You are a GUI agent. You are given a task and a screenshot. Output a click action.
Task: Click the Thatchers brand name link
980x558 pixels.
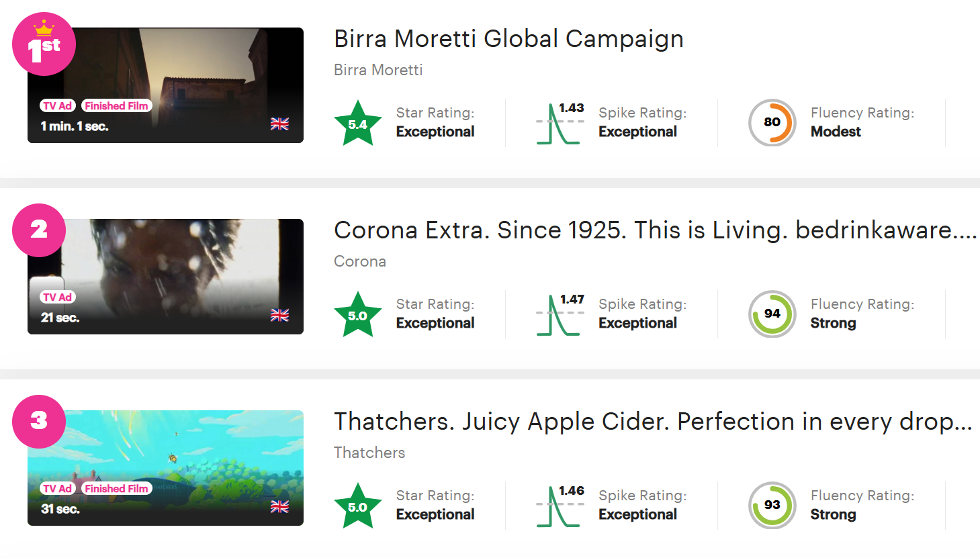(x=369, y=453)
